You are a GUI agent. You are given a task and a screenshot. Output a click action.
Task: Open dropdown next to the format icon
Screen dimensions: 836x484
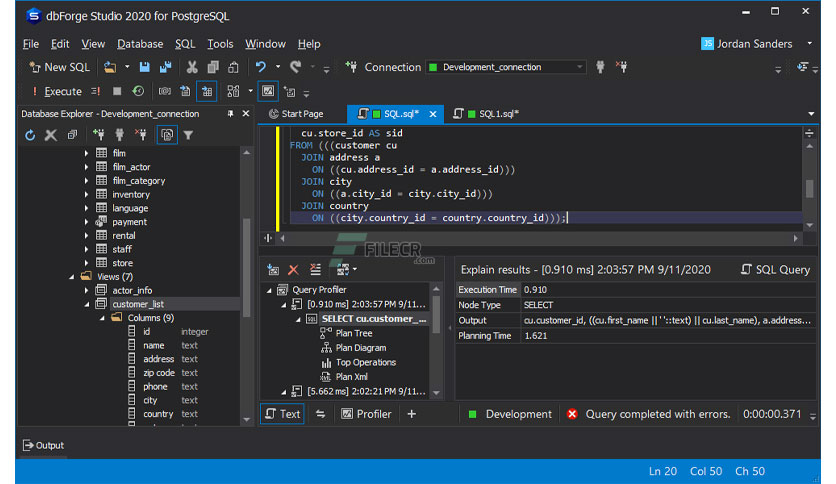click(x=250, y=91)
